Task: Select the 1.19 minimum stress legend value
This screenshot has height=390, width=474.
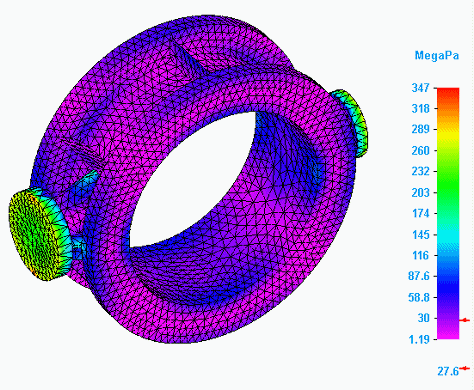Action: coord(419,340)
